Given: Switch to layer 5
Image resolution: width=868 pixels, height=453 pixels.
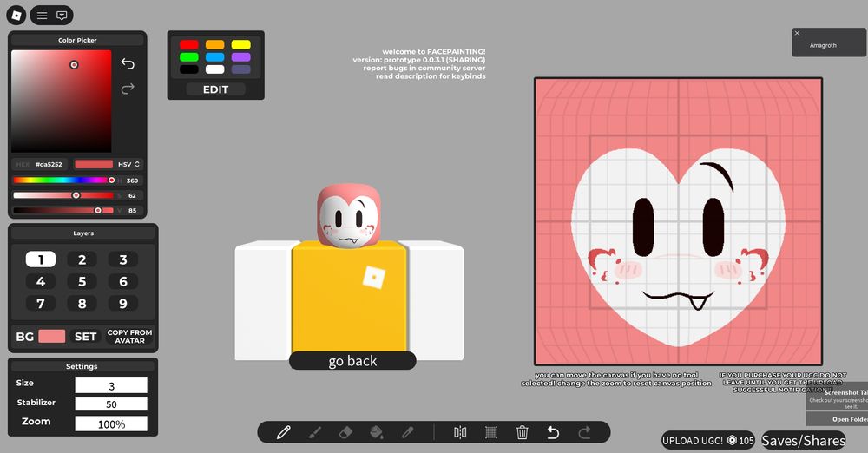Looking at the screenshot, I should 82,281.
